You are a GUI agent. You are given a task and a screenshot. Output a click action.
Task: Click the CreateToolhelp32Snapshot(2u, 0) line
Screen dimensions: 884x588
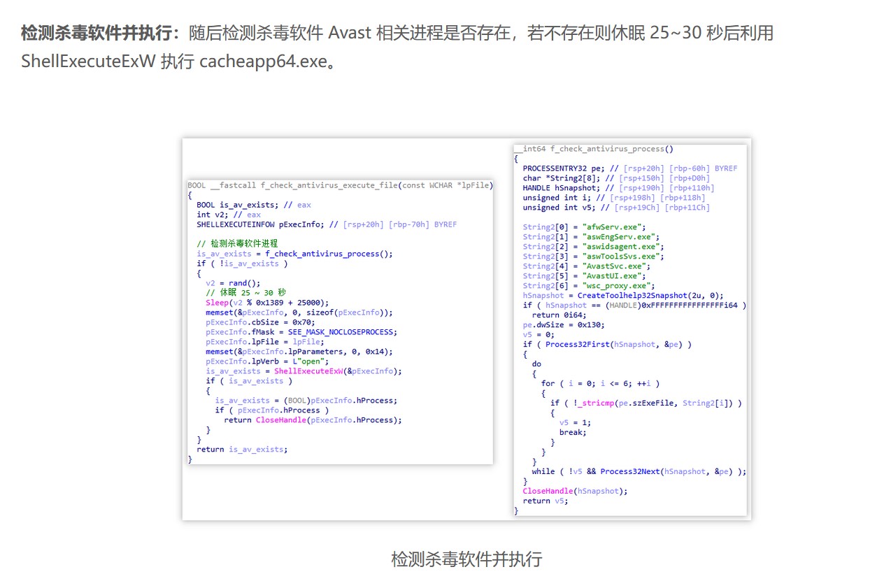tap(623, 296)
